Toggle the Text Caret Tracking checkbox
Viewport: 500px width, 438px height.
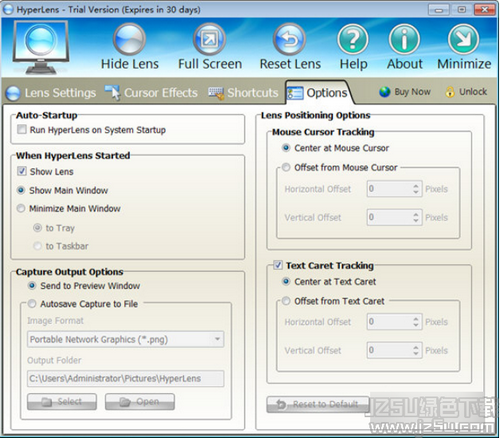(278, 265)
